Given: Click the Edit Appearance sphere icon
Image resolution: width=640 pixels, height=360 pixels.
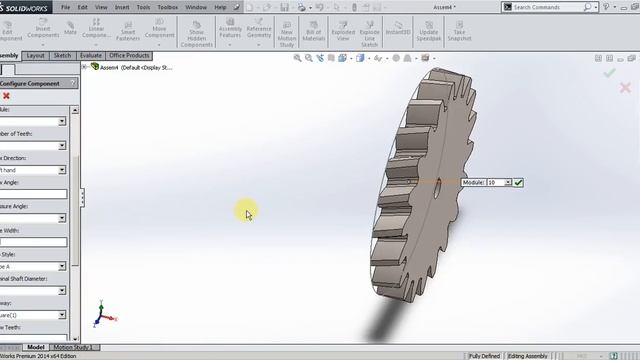Looking at the screenshot, I should (396, 58).
